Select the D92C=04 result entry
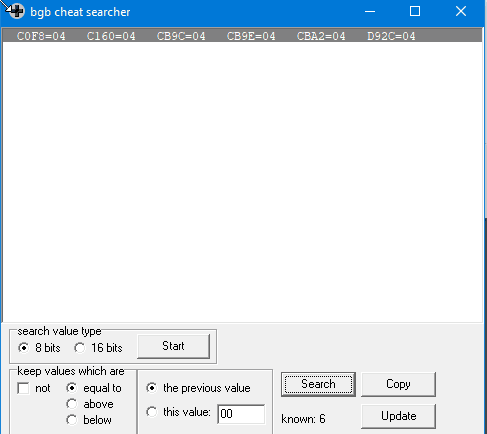 click(x=391, y=36)
